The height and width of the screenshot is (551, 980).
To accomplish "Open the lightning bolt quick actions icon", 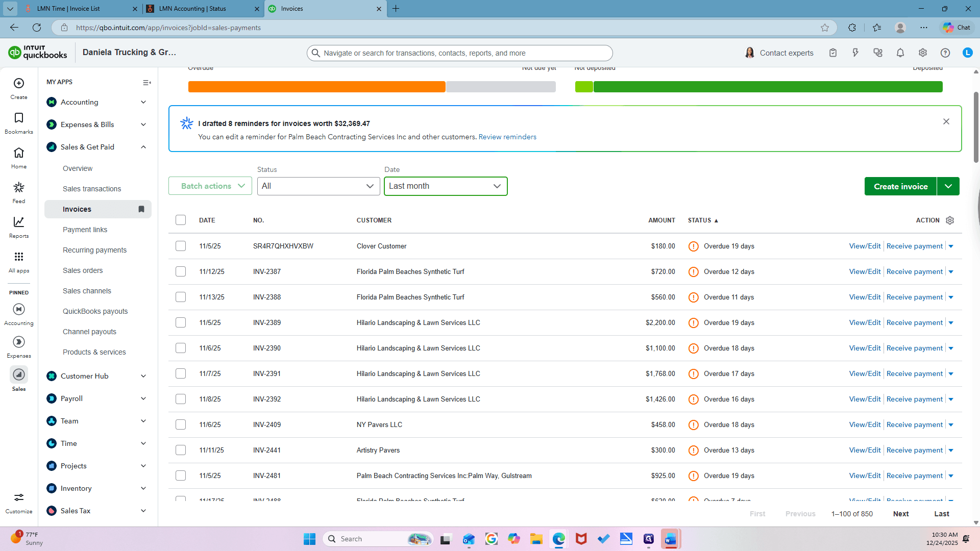I will tap(855, 53).
